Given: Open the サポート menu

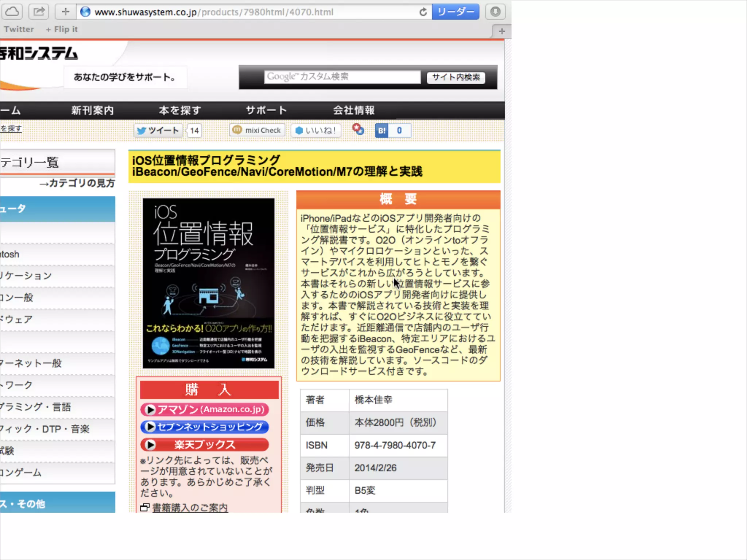Looking at the screenshot, I should (x=266, y=110).
